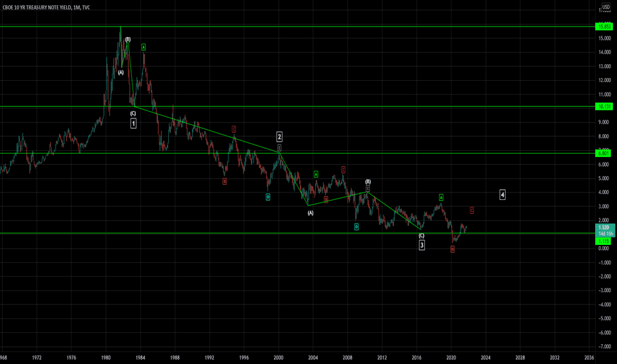Select the 15.853 horizontal line price label
617x364 pixels.
(x=604, y=26)
